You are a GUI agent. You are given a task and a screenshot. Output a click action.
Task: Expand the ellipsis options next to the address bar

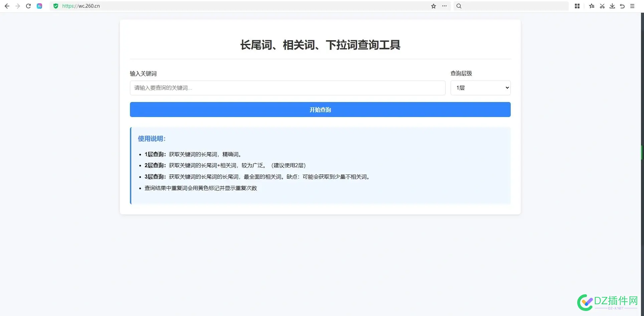coord(444,6)
